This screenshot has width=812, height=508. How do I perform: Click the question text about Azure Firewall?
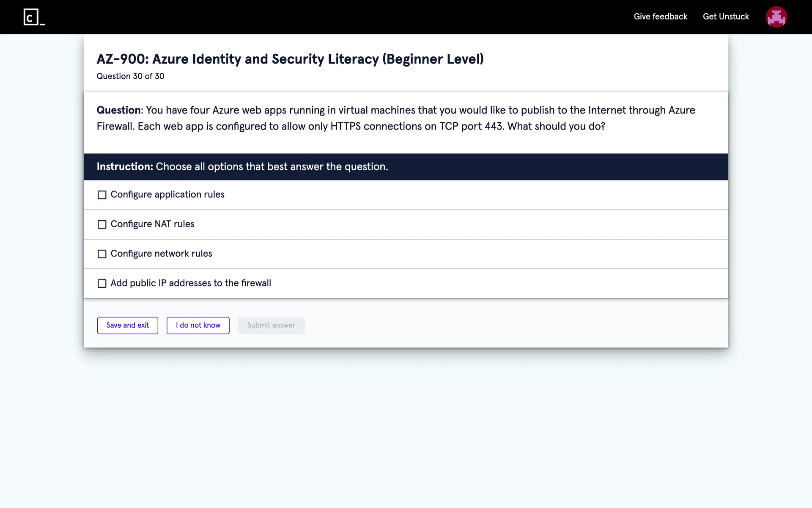point(395,118)
